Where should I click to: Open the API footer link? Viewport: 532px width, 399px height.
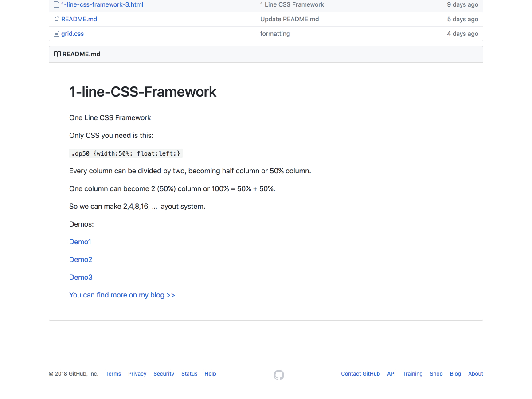[x=391, y=374]
